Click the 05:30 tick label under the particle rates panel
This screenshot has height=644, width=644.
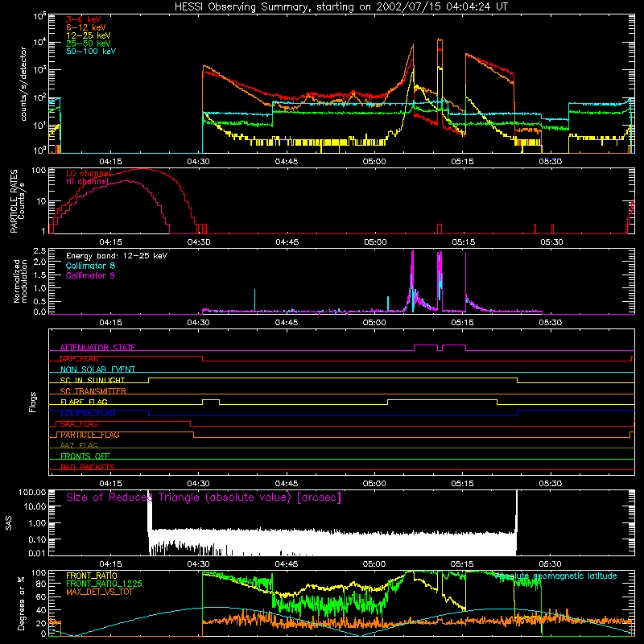551,242
